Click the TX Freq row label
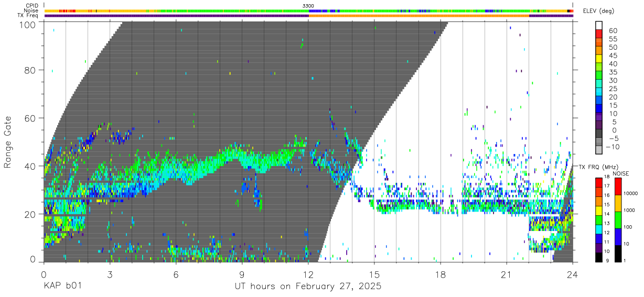Image resolution: width=644 pixels, height=297 pixels. [x=28, y=16]
